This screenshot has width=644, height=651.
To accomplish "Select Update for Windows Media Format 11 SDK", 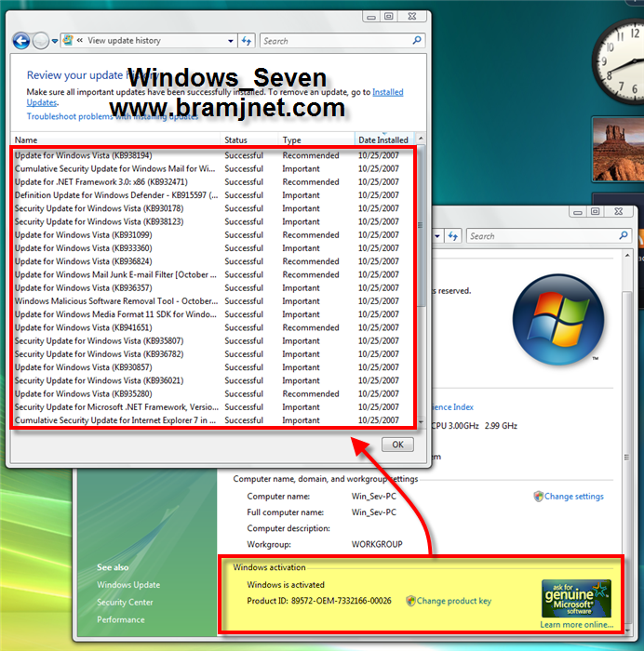I will point(213,314).
